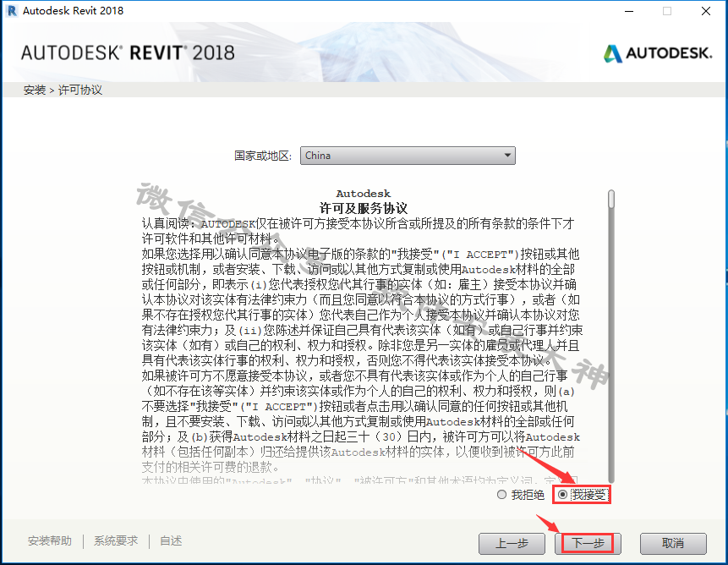728x565 pixels.
Task: Click the AUTODESK REVIT 2018 title text
Action: (128, 53)
